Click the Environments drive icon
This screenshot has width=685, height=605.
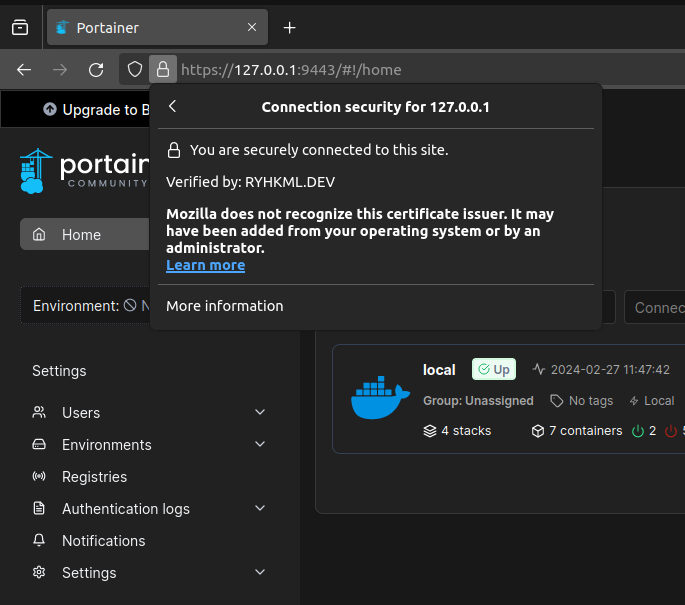click(39, 444)
